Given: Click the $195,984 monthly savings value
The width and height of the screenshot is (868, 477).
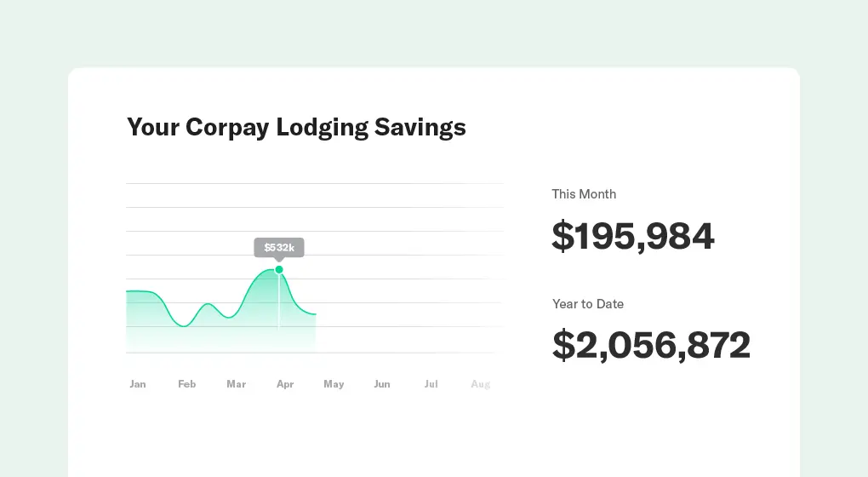Looking at the screenshot, I should pyautogui.click(x=633, y=236).
